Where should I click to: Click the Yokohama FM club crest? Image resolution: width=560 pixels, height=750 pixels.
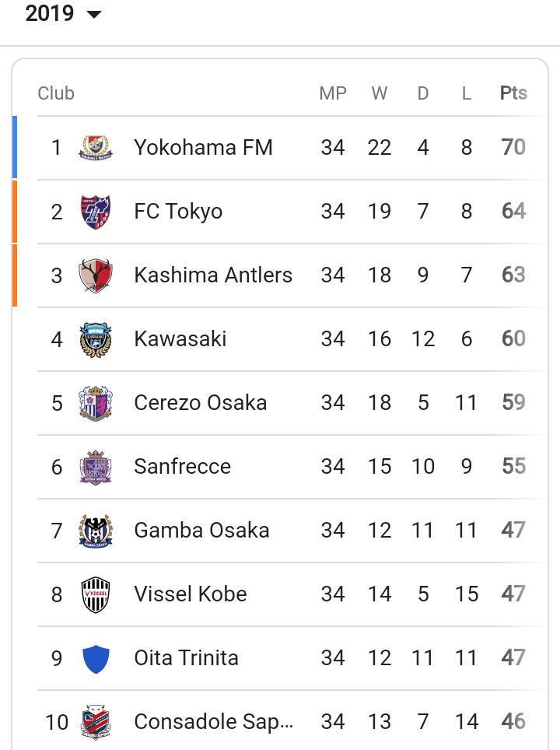click(x=96, y=147)
